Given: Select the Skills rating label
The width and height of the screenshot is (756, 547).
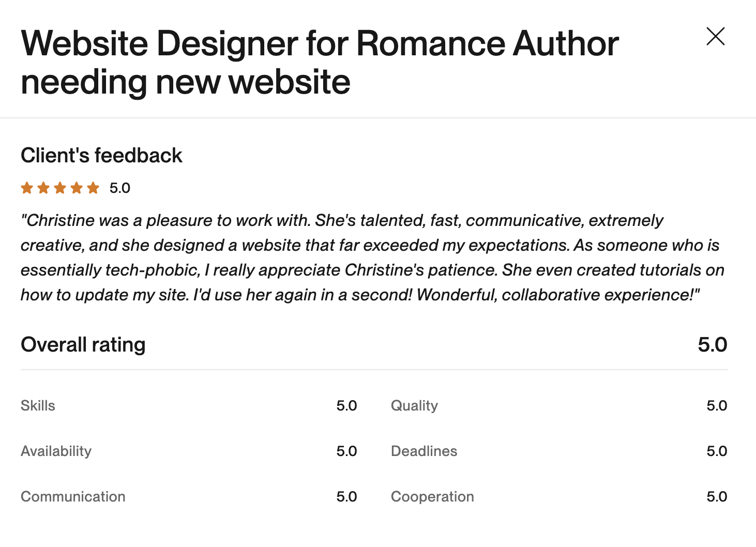Looking at the screenshot, I should coord(38,406).
